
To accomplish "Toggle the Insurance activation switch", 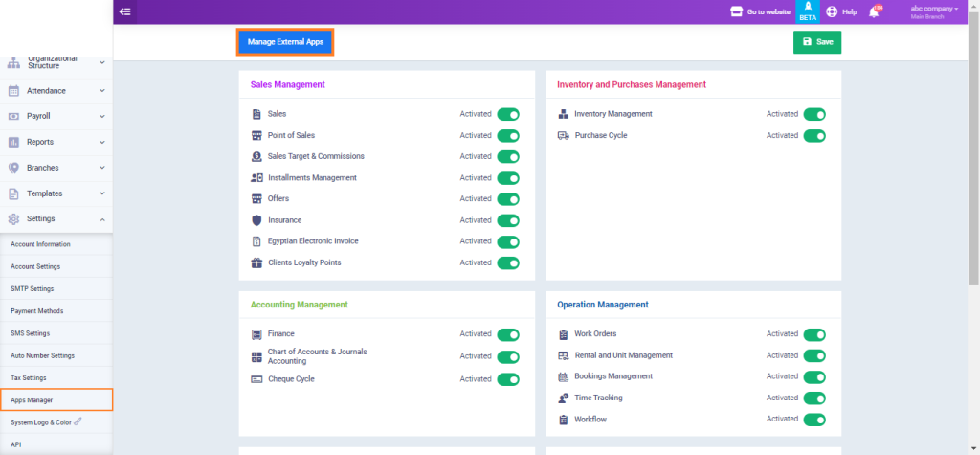I will (x=508, y=220).
